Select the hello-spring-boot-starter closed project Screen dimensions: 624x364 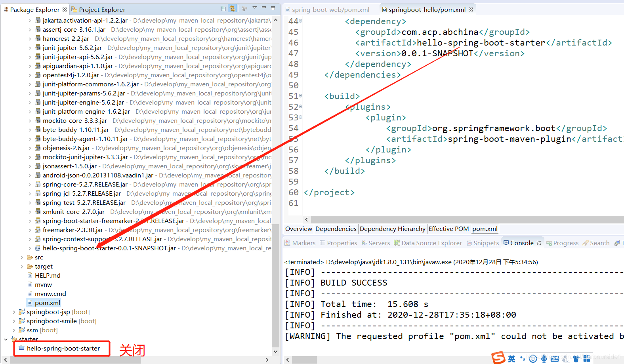click(63, 349)
